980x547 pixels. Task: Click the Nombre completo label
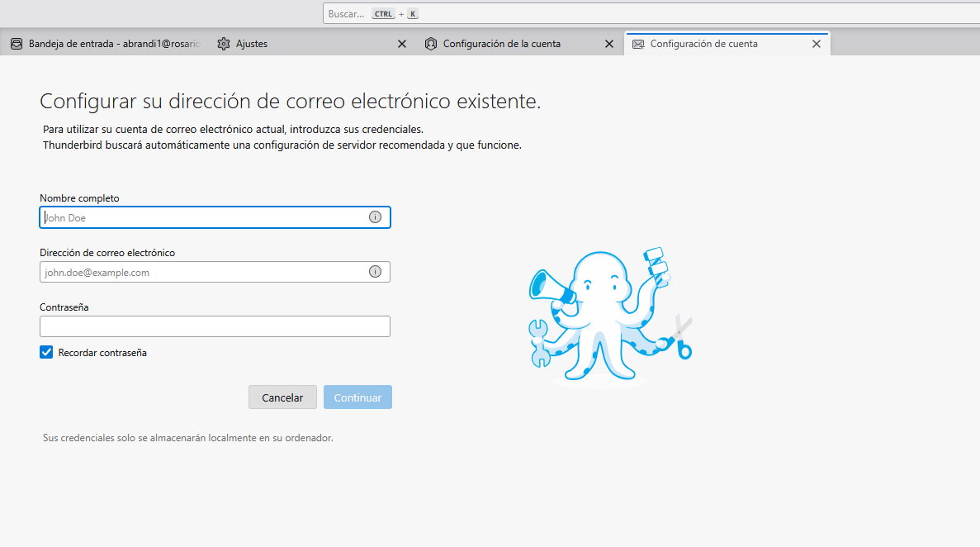79,198
